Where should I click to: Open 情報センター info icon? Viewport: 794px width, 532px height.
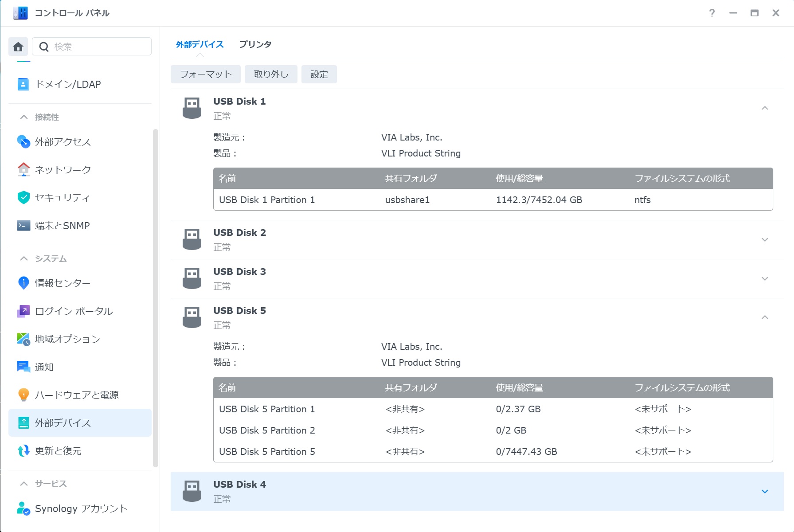point(23,283)
